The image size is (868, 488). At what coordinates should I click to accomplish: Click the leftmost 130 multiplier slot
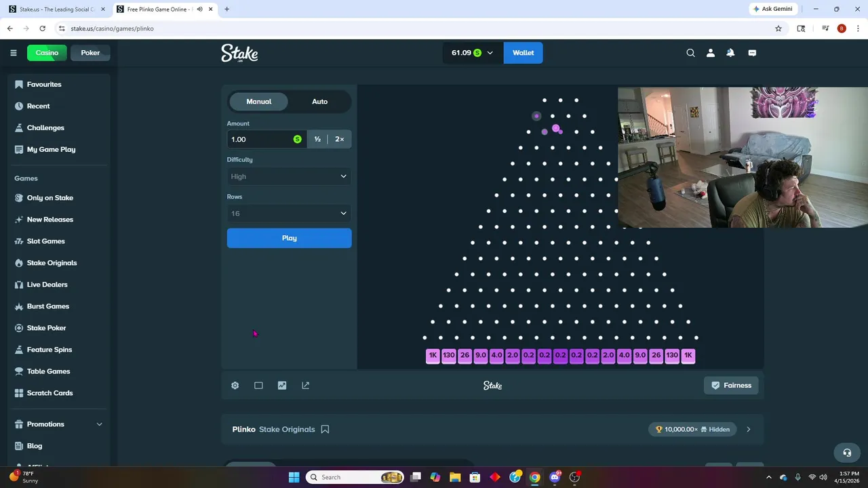coord(449,355)
